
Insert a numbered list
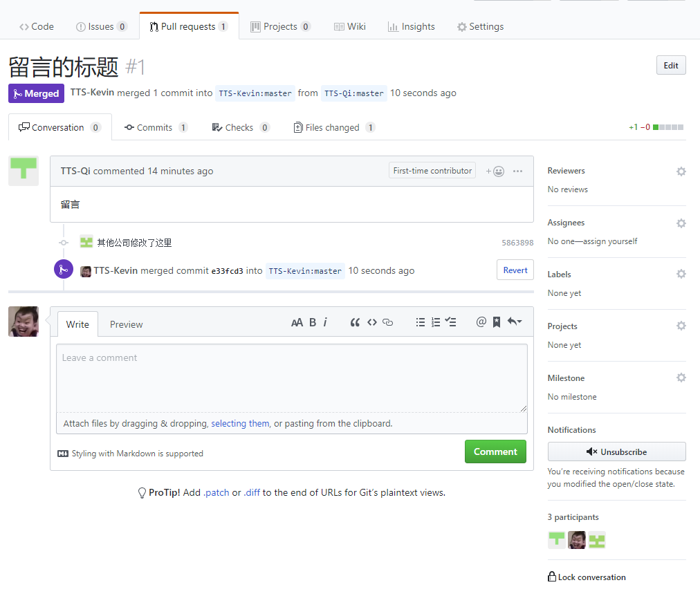[436, 323]
